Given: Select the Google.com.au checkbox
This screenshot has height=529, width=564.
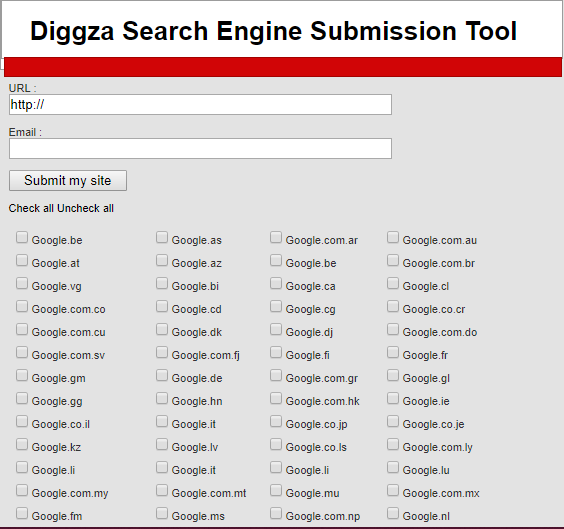Looking at the screenshot, I should [393, 237].
